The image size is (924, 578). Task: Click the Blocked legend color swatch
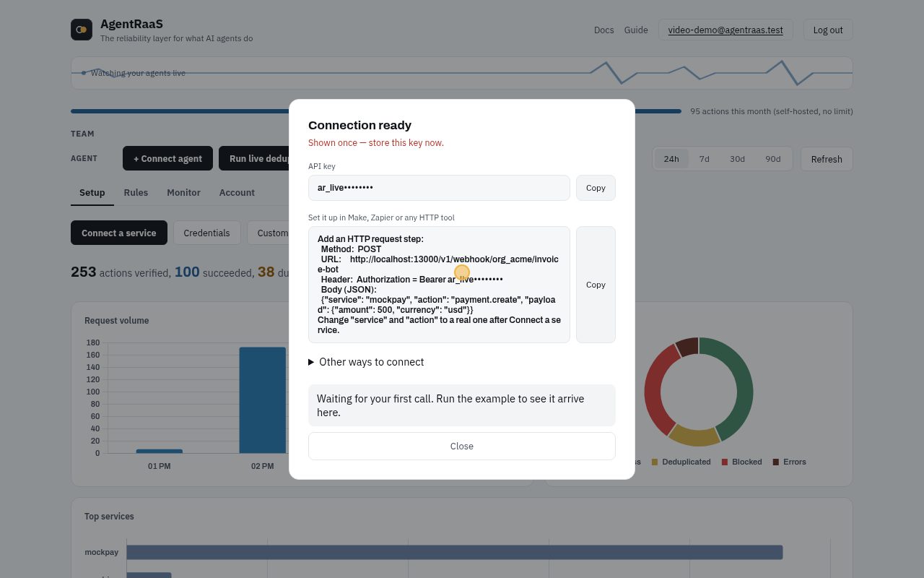(x=725, y=462)
